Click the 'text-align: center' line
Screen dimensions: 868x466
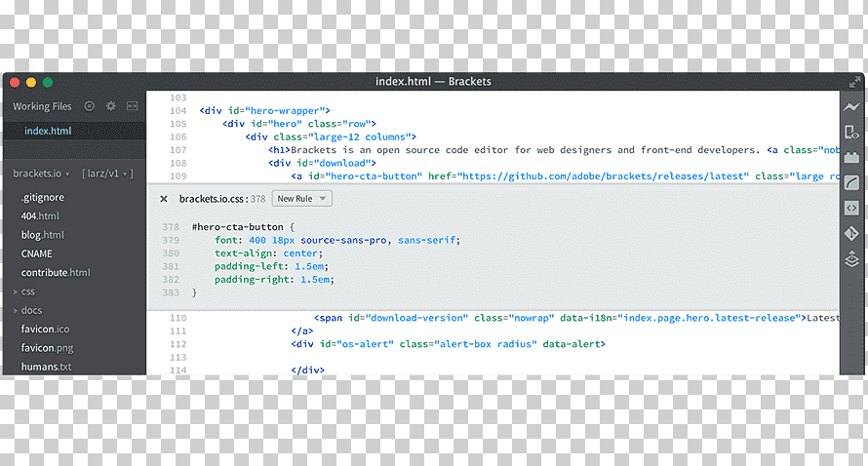tap(268, 253)
